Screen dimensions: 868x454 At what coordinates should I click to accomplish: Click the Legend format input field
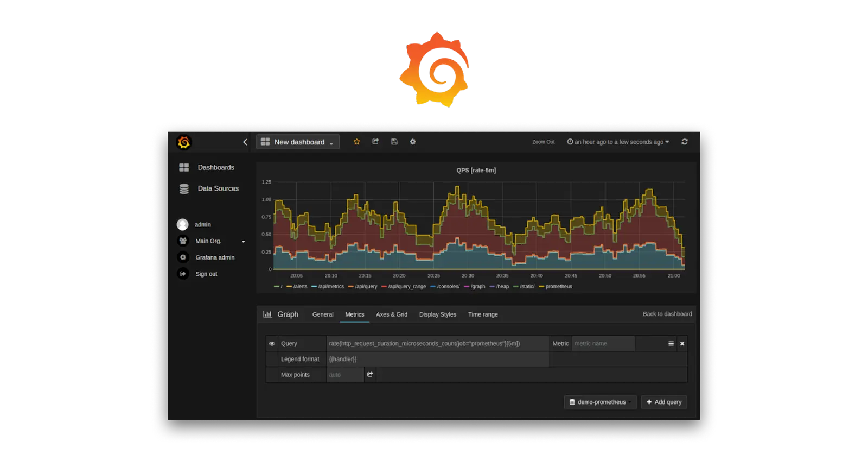[x=437, y=359]
